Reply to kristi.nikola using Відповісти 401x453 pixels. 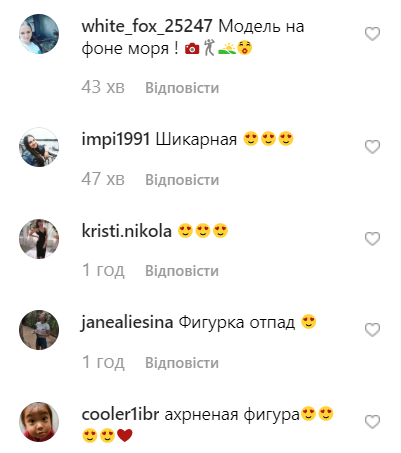pos(182,271)
